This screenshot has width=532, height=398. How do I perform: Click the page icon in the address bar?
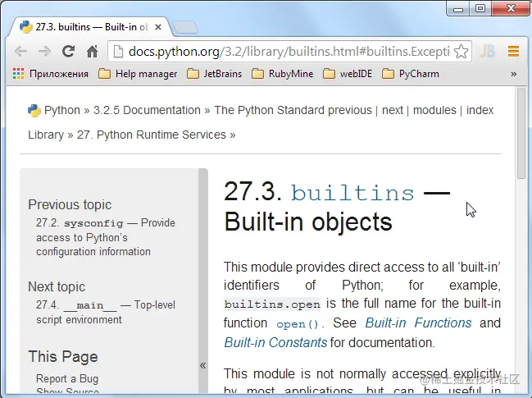pyautogui.click(x=118, y=52)
